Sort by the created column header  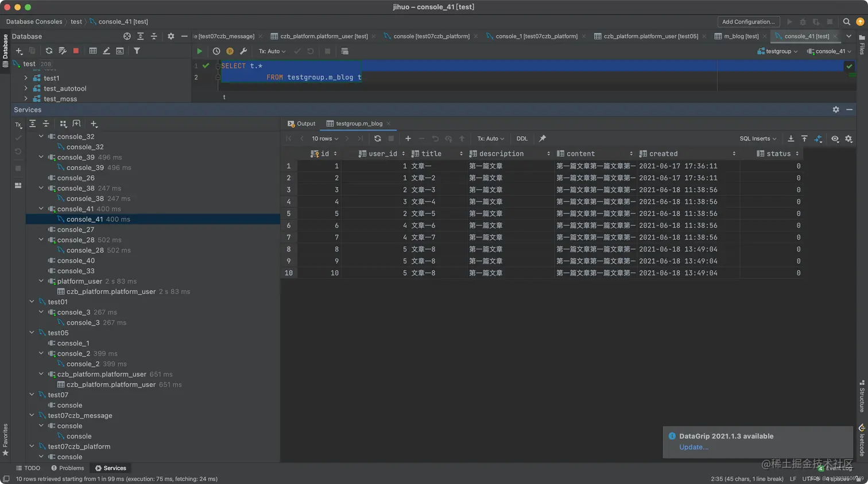[688, 154]
